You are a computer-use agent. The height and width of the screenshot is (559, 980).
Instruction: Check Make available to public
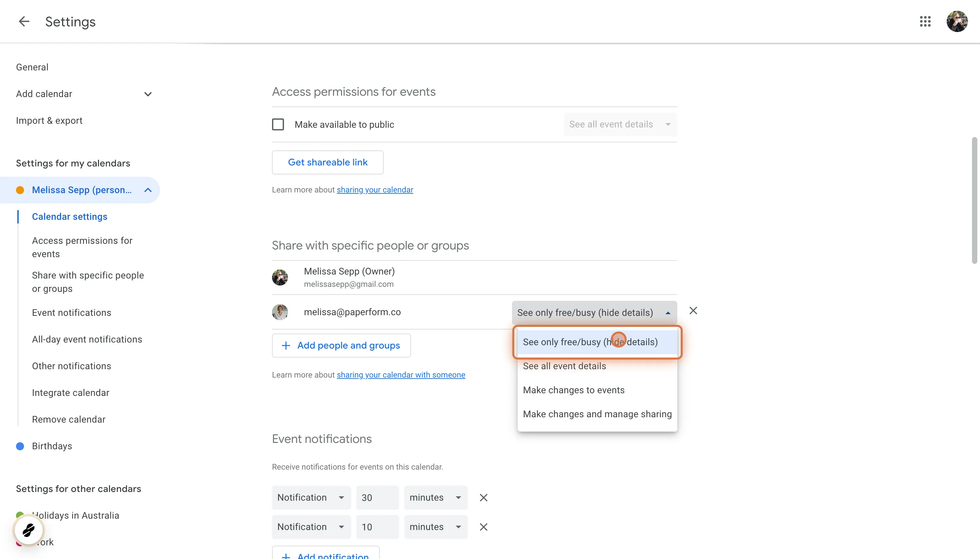(x=278, y=124)
